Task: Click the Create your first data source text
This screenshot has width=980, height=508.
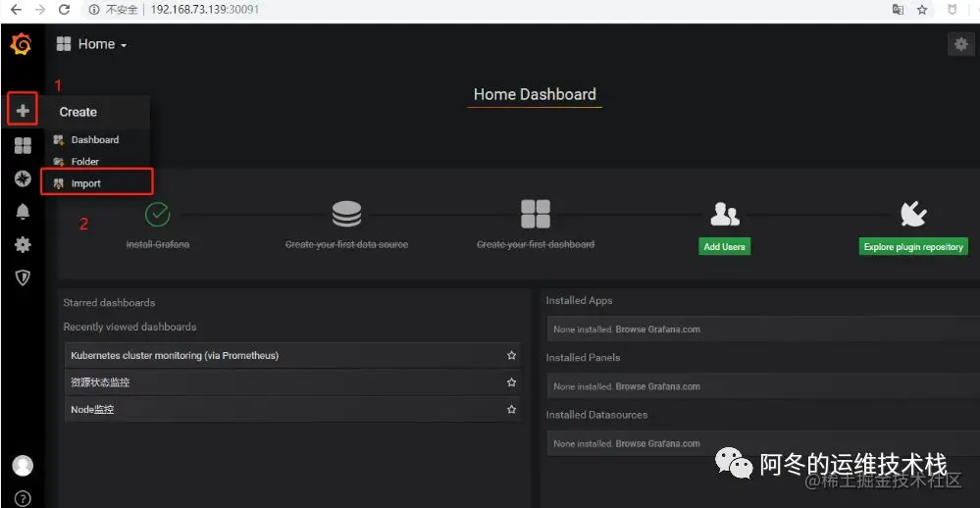Action: 346,244
